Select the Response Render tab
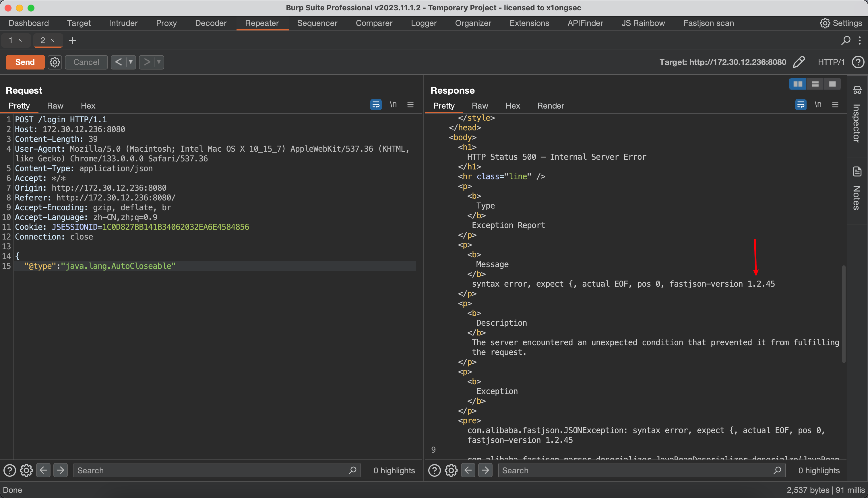Image resolution: width=868 pixels, height=498 pixels. click(550, 106)
